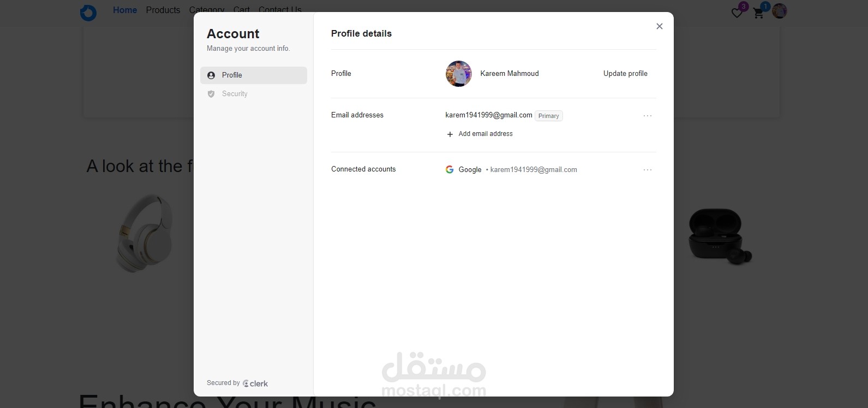Click Update profile button
Image resolution: width=868 pixels, height=408 pixels.
click(x=625, y=74)
